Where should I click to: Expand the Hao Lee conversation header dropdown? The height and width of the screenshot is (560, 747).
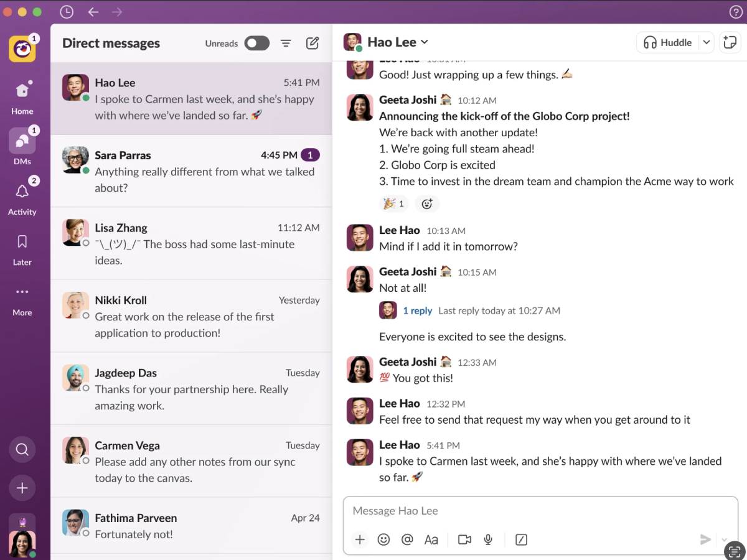pos(425,42)
